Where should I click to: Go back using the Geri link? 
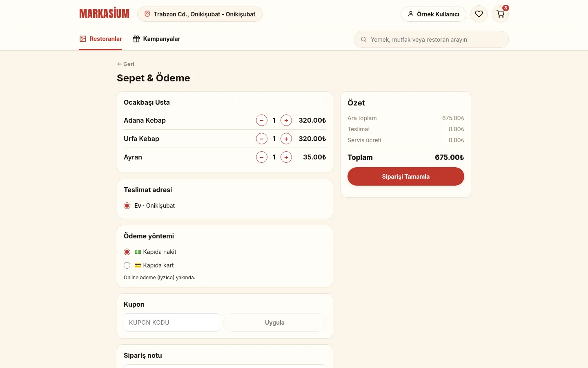click(125, 64)
